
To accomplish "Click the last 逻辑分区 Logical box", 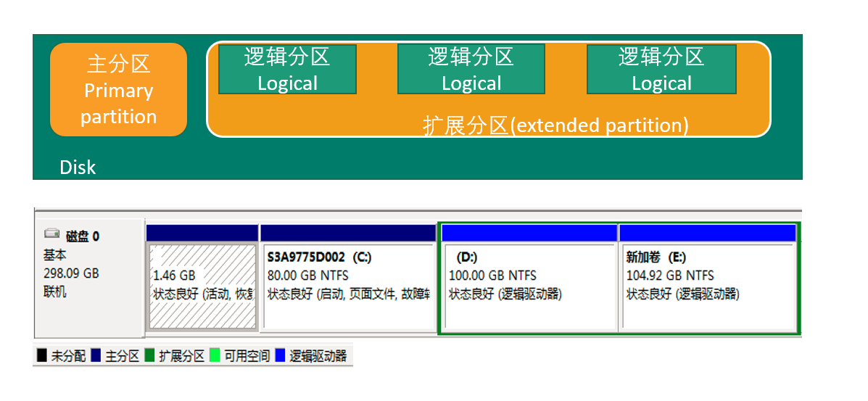I will (x=661, y=69).
